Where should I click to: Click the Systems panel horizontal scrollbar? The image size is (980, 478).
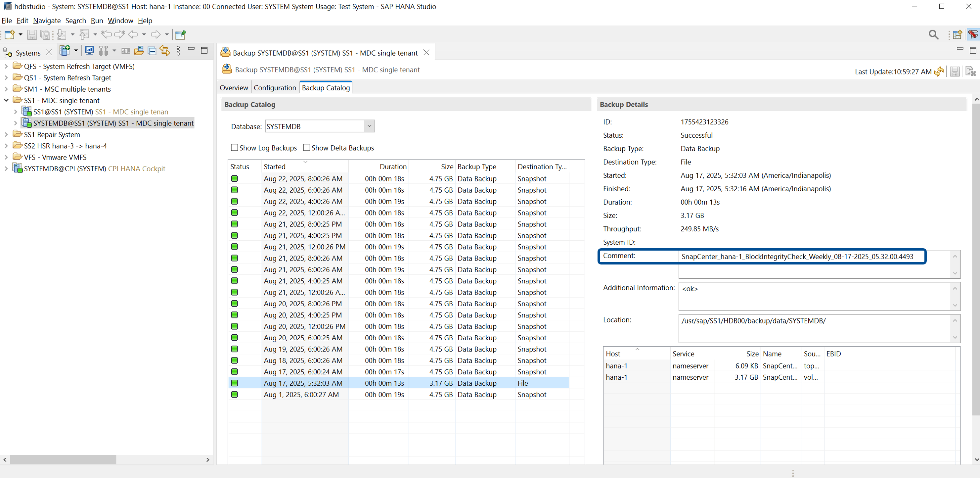[x=63, y=460]
